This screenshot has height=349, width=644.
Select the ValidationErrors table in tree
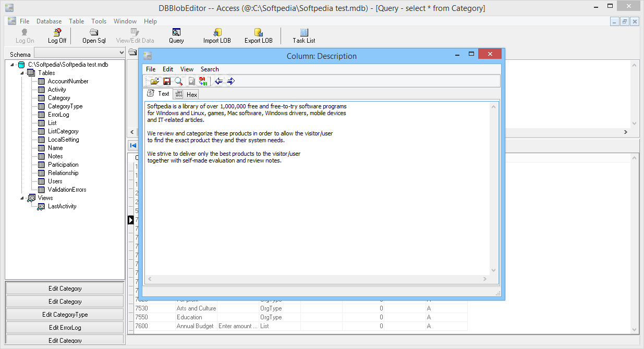click(67, 190)
